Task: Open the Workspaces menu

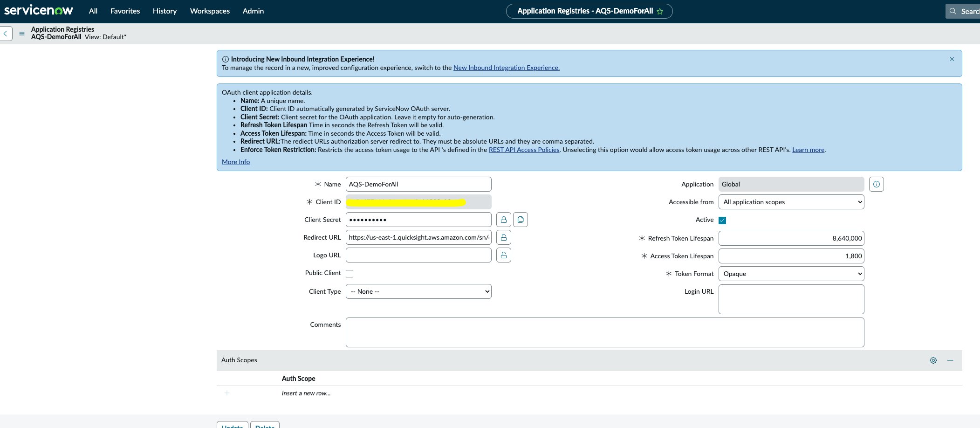Action: (x=210, y=11)
